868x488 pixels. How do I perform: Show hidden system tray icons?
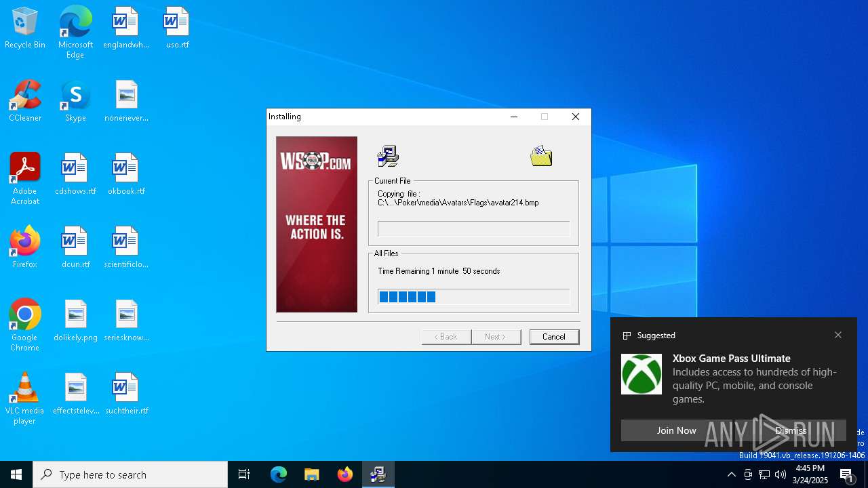[x=731, y=474]
